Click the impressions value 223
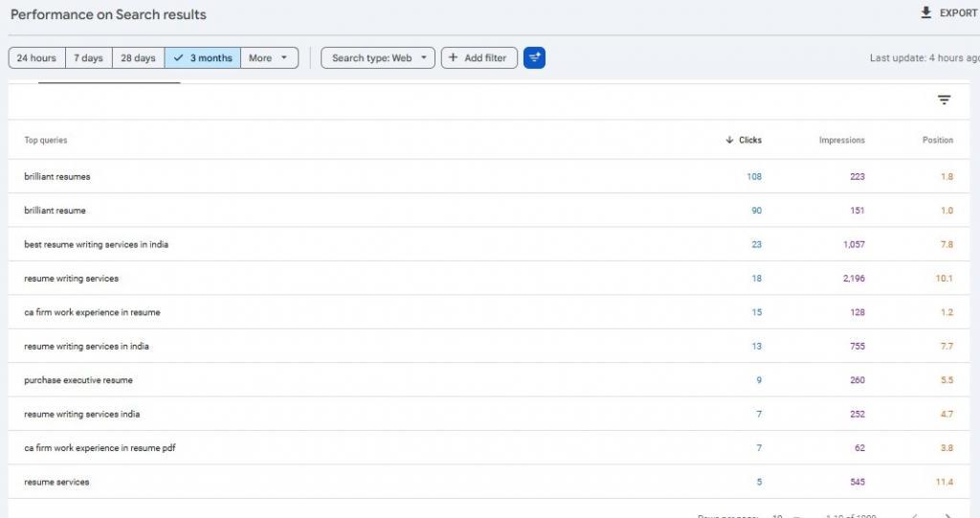The height and width of the screenshot is (518, 980). point(857,176)
